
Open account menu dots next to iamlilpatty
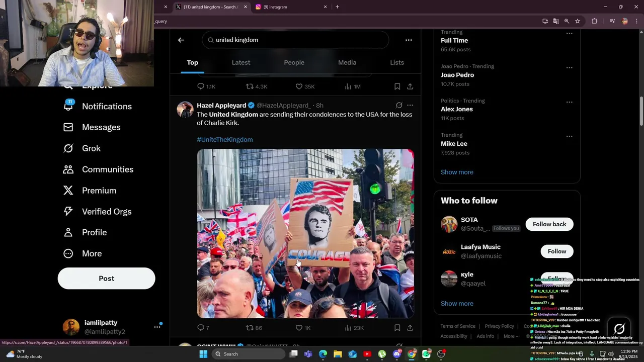(x=157, y=327)
